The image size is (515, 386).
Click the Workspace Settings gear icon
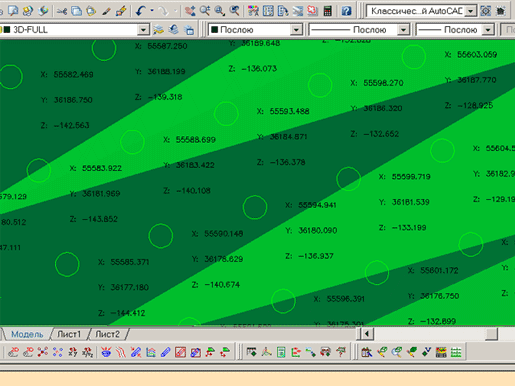tap(486, 11)
